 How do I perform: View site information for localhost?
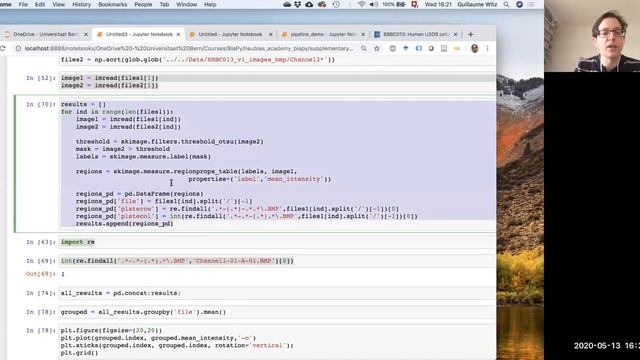(x=18, y=49)
